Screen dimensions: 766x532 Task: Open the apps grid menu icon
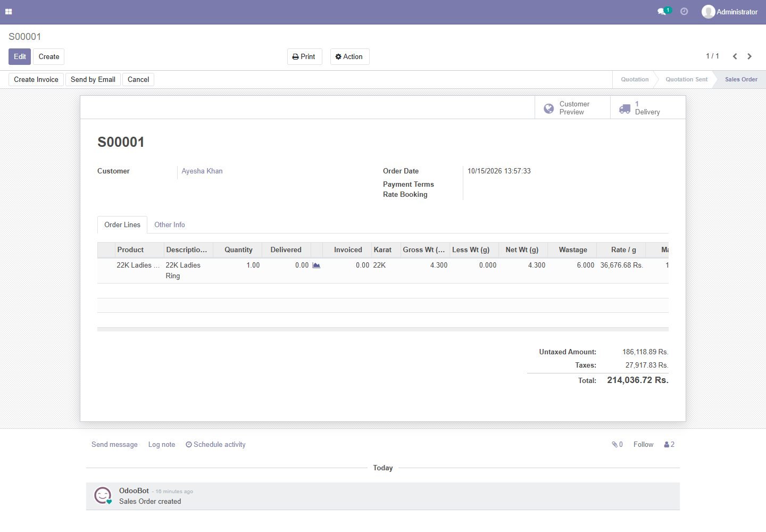(9, 12)
